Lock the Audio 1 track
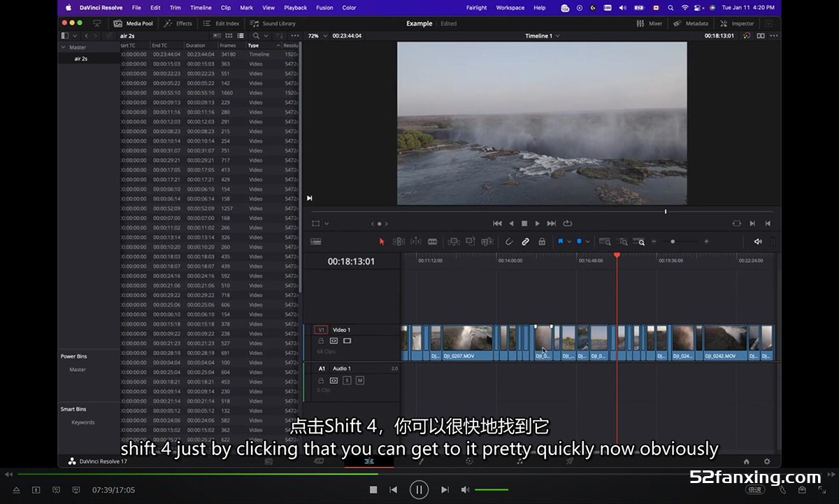This screenshot has width=839, height=504. tap(321, 380)
